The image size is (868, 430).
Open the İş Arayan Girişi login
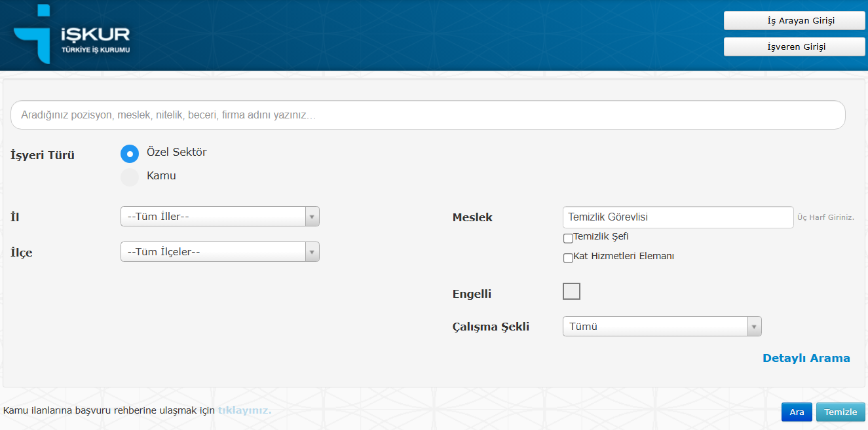click(x=794, y=21)
